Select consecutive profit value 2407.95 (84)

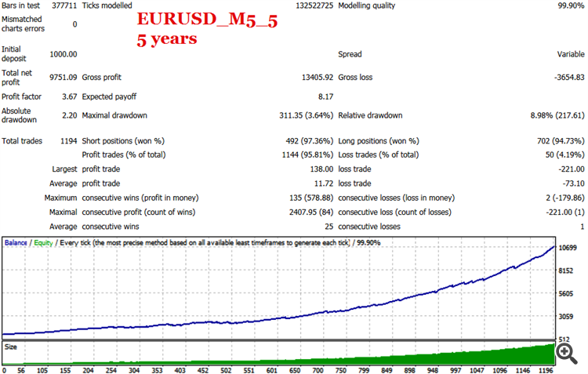coord(311,212)
